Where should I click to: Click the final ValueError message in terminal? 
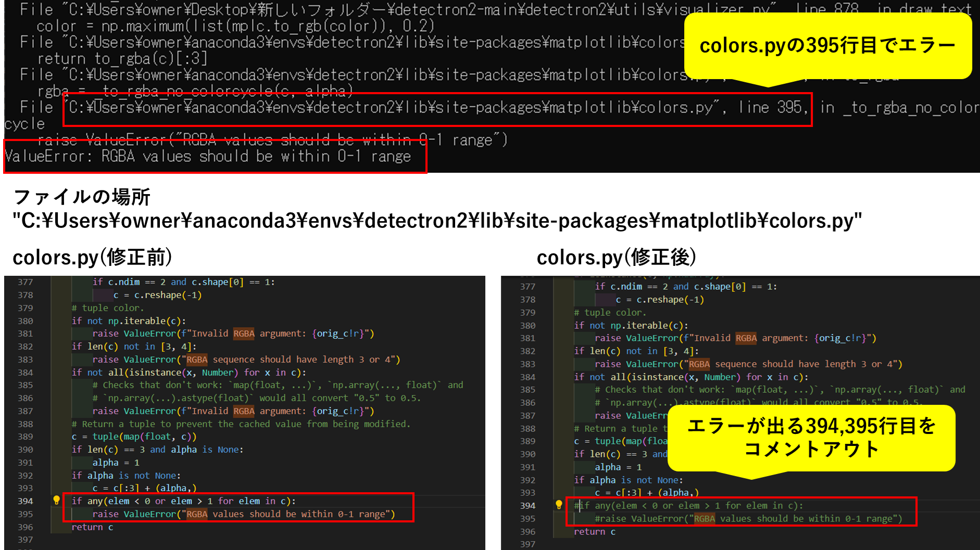(x=208, y=157)
